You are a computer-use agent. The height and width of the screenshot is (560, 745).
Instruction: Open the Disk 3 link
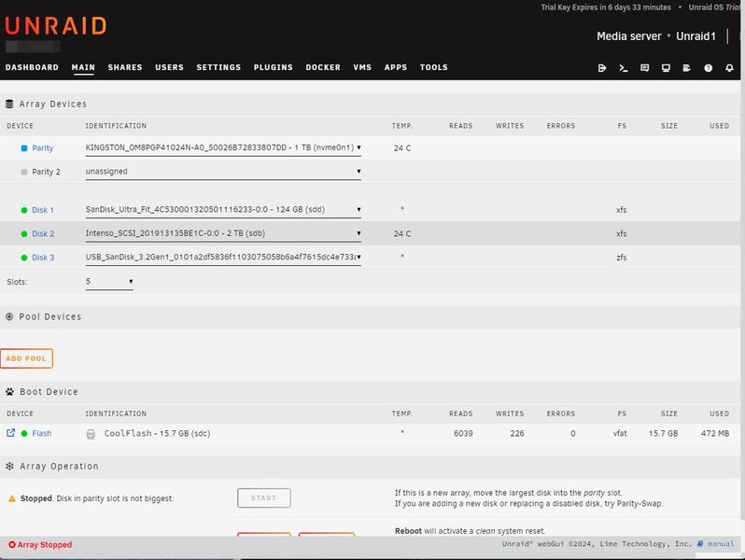pos(43,258)
